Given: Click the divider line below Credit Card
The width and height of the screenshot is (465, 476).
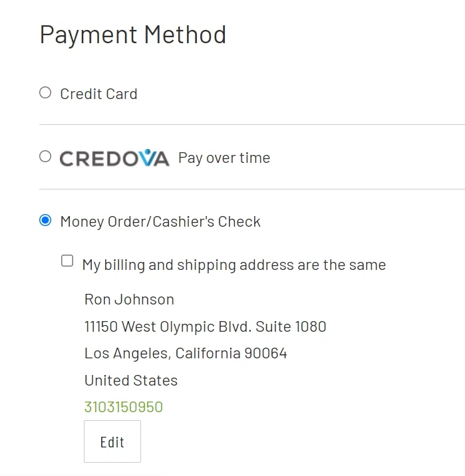Looking at the screenshot, I should click(251, 124).
